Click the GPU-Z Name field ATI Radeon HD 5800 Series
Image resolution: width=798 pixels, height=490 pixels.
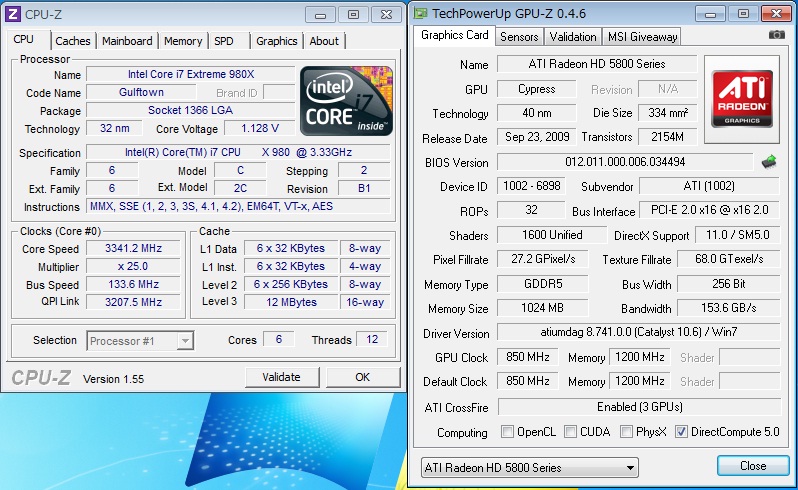(x=596, y=64)
